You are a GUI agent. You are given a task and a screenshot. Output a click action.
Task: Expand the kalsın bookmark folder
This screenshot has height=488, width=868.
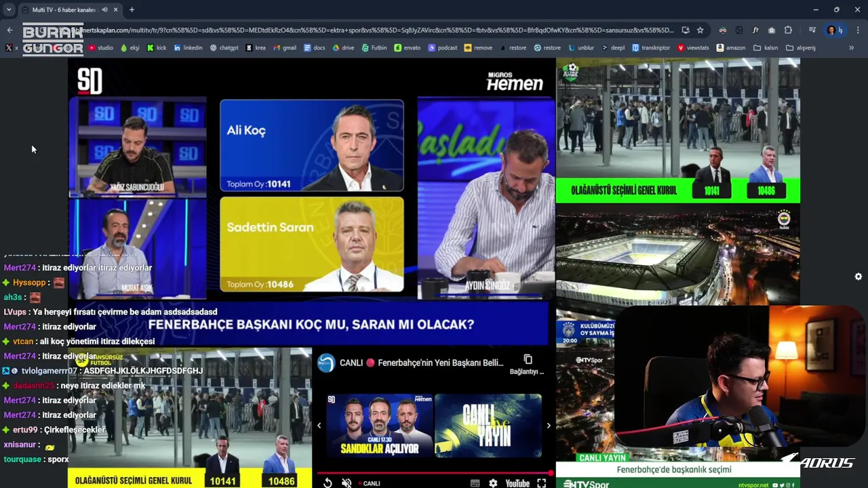click(766, 47)
